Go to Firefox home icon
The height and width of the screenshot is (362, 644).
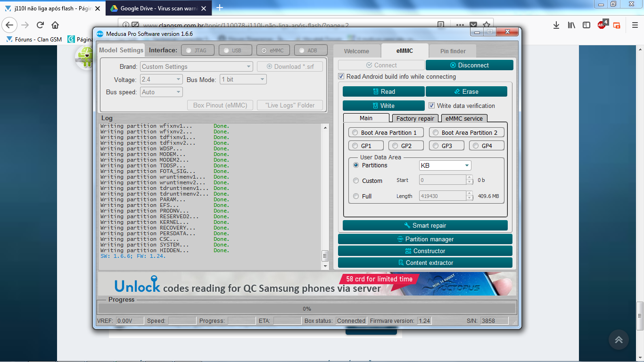pyautogui.click(x=55, y=25)
